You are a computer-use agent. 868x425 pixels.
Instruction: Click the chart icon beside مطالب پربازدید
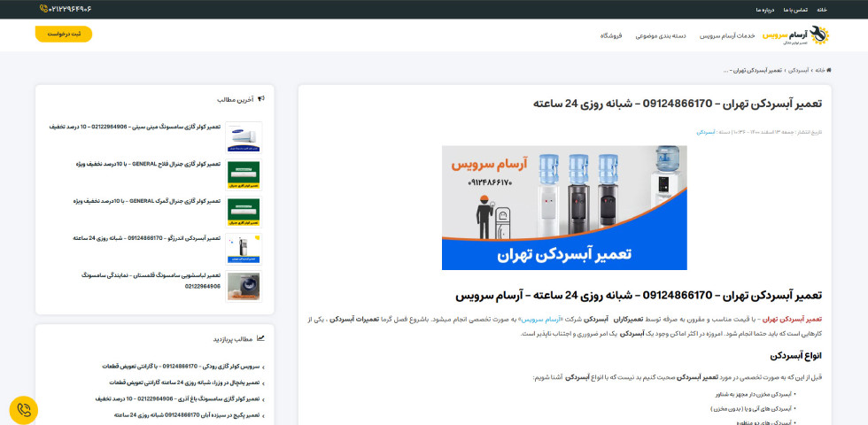pos(260,338)
